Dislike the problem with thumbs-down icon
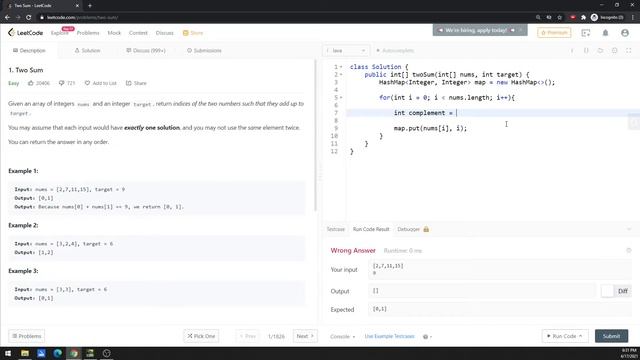The image size is (640, 360). pyautogui.click(x=62, y=83)
